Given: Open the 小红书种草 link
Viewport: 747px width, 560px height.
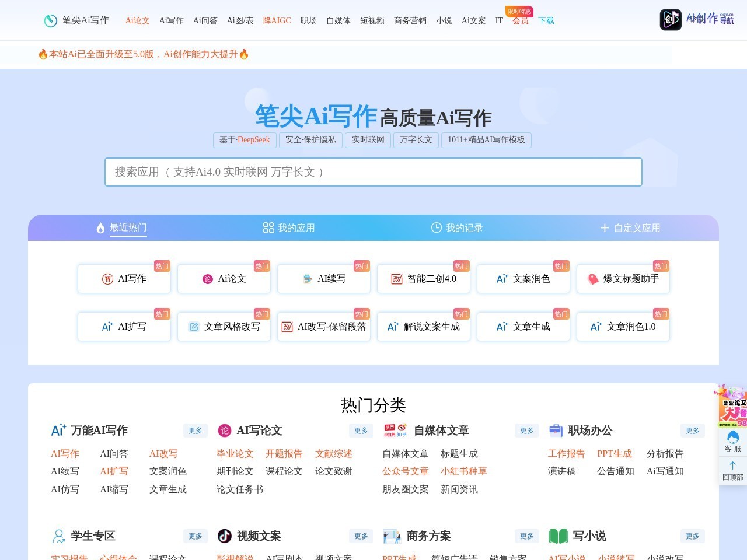Looking at the screenshot, I should (x=464, y=471).
